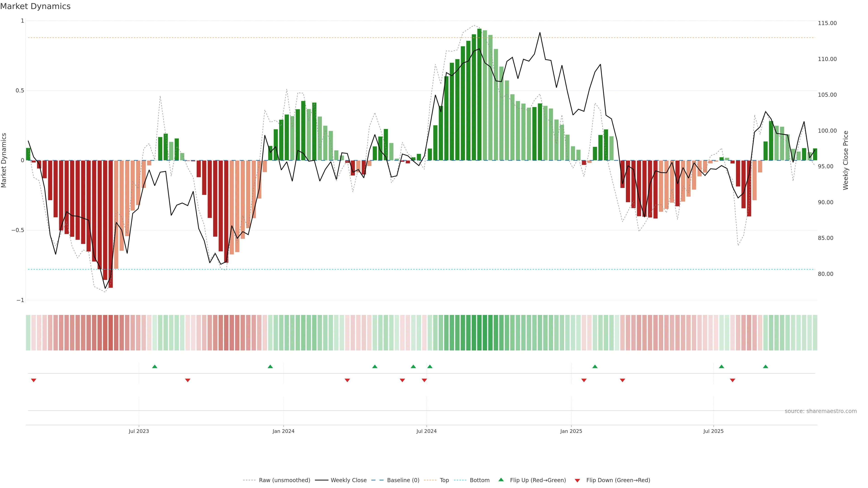Click the Jan 2024 x-axis label
Viewport: 868px width, 488px height.
(283, 431)
